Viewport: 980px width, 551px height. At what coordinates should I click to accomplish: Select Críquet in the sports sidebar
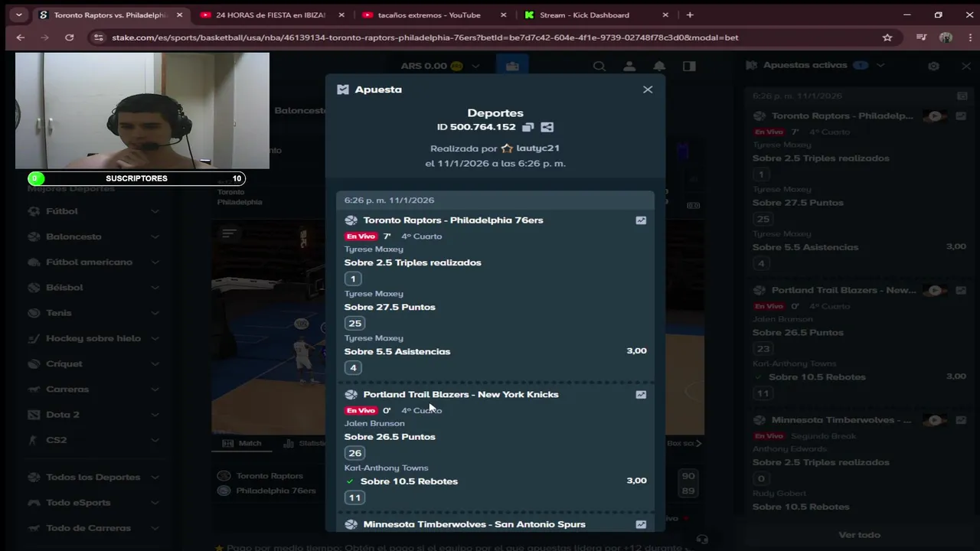(x=64, y=364)
